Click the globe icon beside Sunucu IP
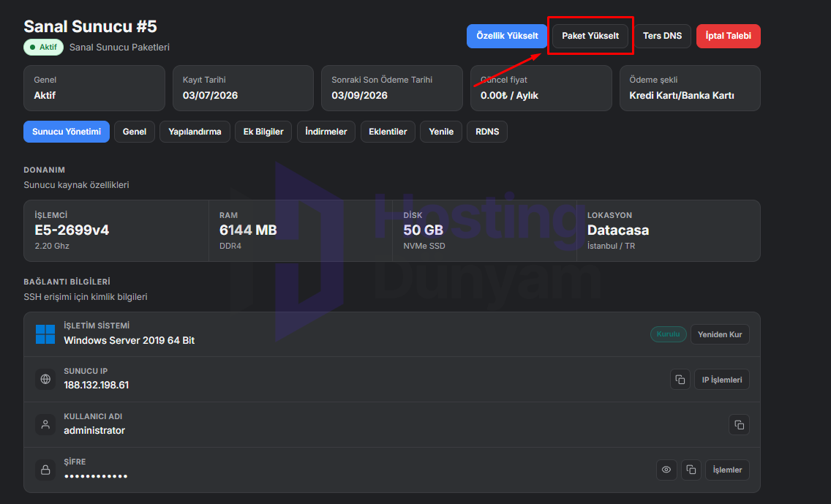This screenshot has width=831, height=504. click(x=45, y=379)
